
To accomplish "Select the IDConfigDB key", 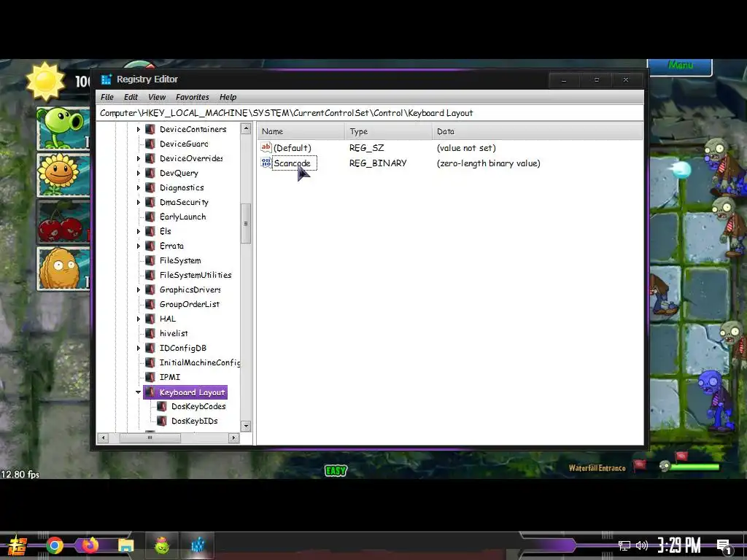I will pos(183,348).
